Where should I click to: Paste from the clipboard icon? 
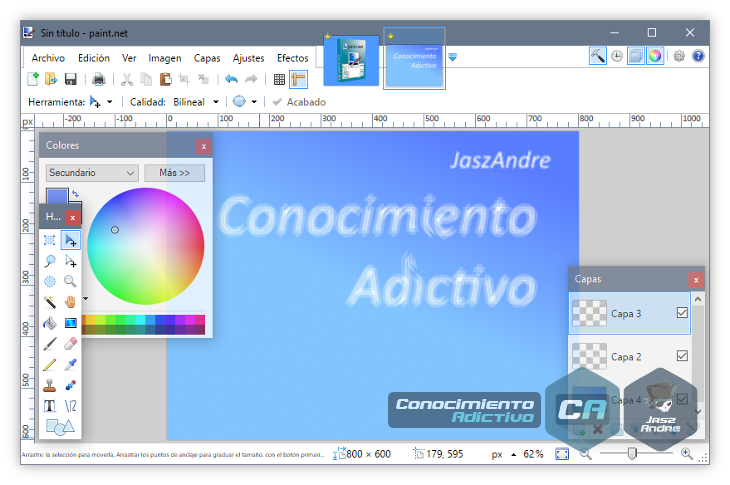[x=165, y=79]
